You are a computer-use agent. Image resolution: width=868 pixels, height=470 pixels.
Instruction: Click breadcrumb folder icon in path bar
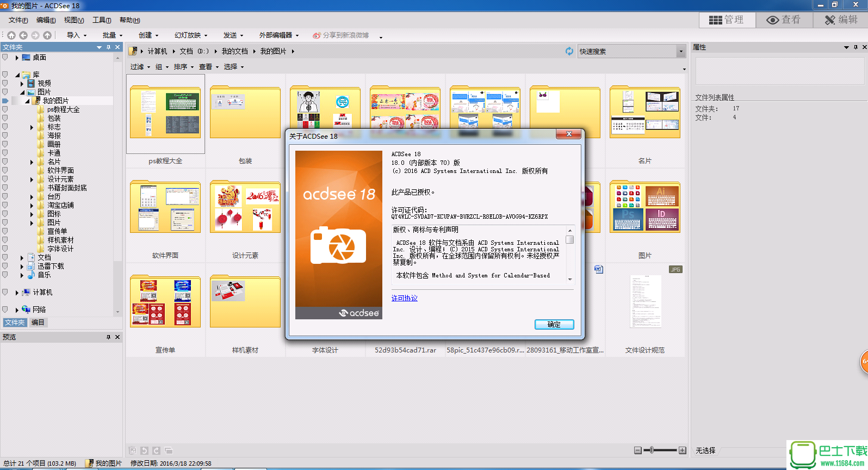133,51
